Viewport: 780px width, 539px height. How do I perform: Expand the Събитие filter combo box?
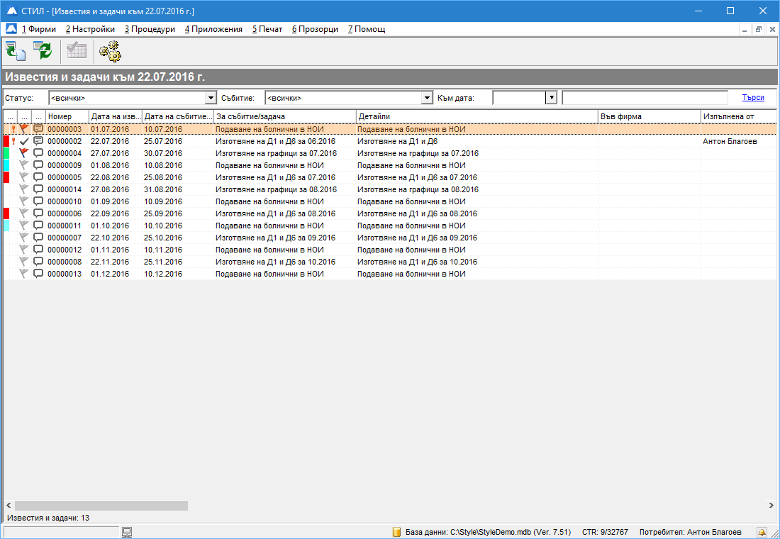pos(426,98)
